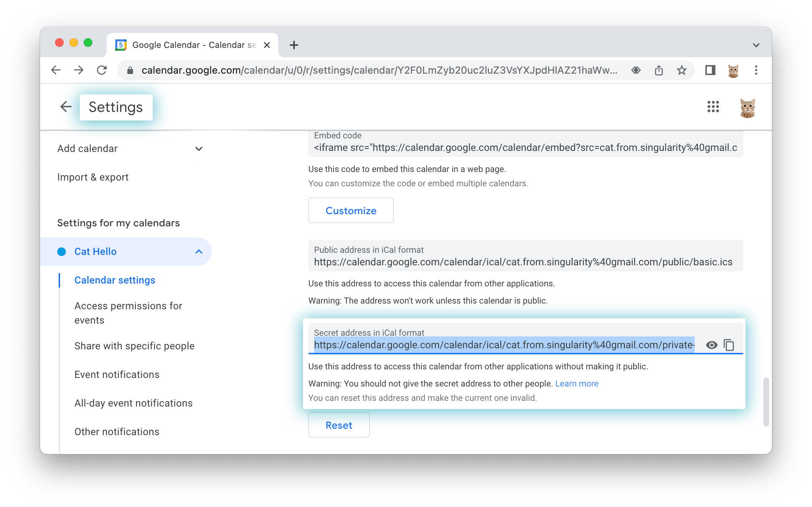
Task: Click the share icon in address bar
Action: pyautogui.click(x=659, y=70)
